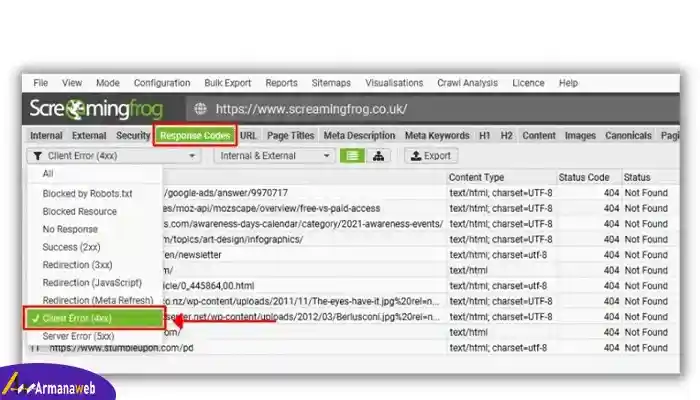The width and height of the screenshot is (700, 400).
Task: Open the Bulk Export menu
Action: click(x=228, y=83)
